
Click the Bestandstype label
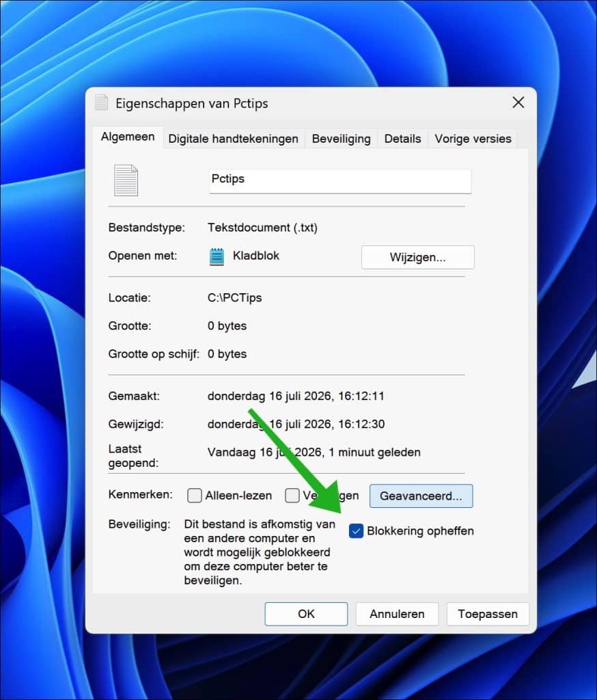(146, 228)
